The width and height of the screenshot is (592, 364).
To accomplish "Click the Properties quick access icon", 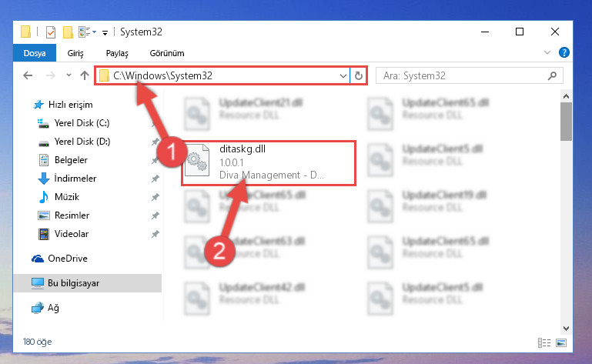I will click(x=51, y=32).
